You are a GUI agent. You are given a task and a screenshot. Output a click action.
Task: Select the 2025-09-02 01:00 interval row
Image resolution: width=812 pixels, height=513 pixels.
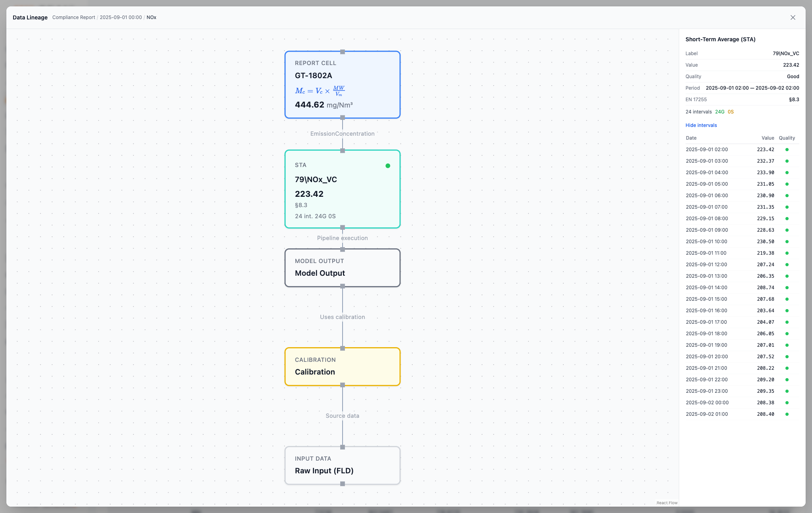pyautogui.click(x=742, y=414)
